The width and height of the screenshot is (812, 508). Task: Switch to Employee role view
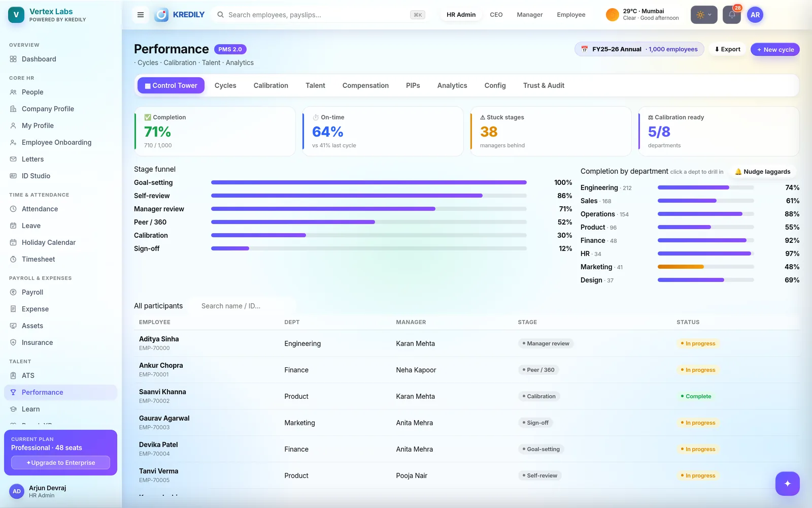click(x=571, y=15)
